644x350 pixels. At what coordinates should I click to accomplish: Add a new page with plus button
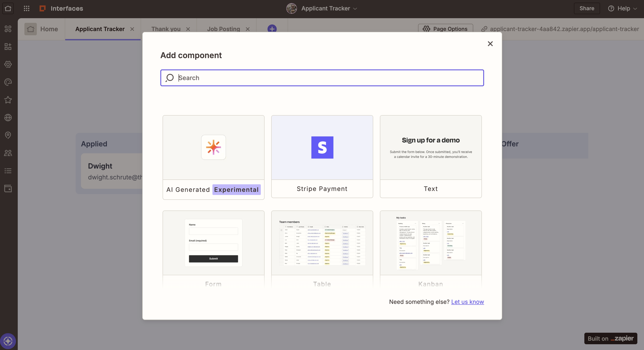[272, 29]
